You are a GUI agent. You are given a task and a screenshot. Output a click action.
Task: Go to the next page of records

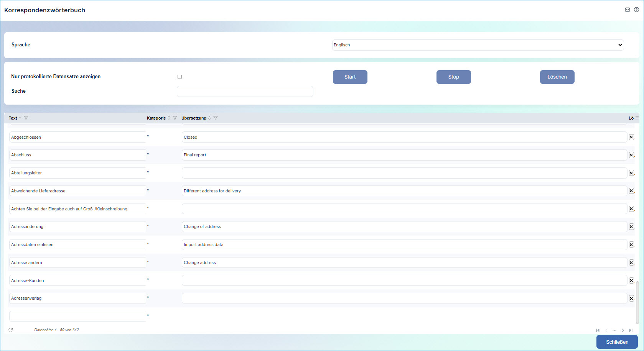(623, 330)
